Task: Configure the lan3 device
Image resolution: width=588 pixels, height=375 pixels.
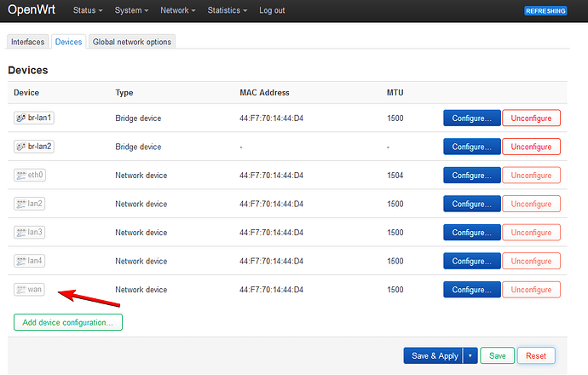Action: coord(472,233)
